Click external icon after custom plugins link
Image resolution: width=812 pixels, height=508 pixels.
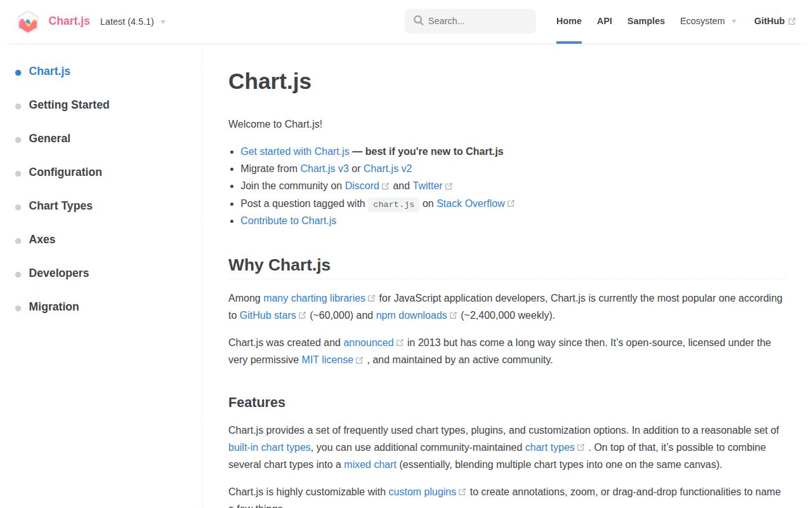pyautogui.click(x=462, y=492)
